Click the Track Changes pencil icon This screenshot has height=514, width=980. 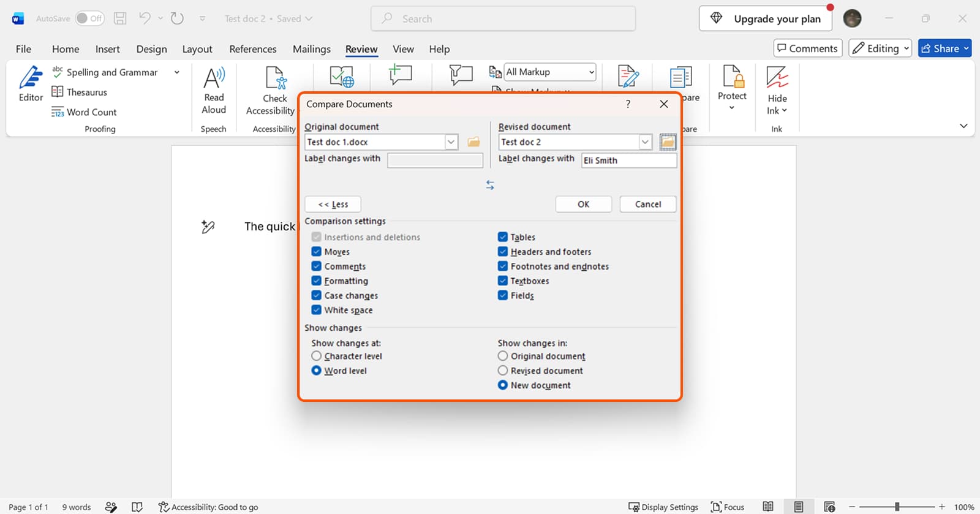coord(628,77)
